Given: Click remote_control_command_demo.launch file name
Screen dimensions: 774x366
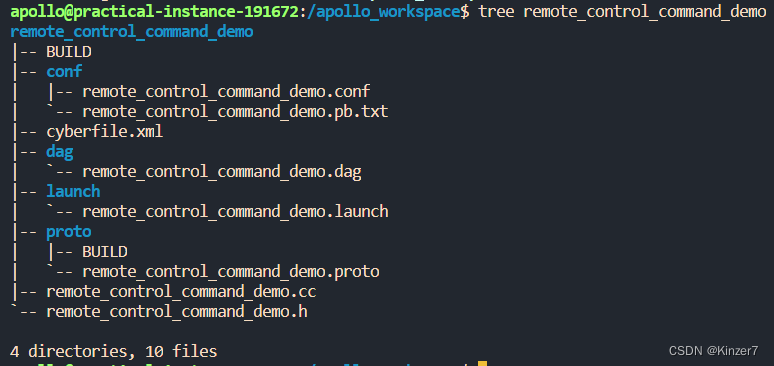Looking at the screenshot, I should (235, 212).
